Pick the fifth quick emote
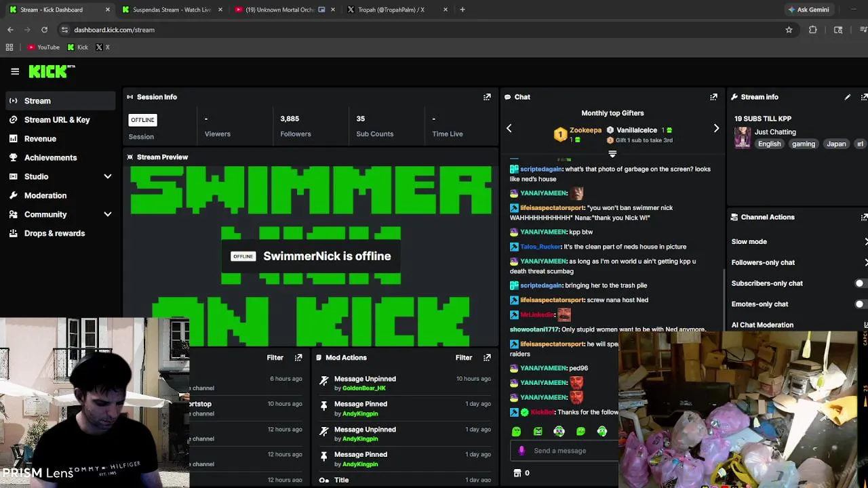Viewport: 868px width, 488px height. (601, 431)
